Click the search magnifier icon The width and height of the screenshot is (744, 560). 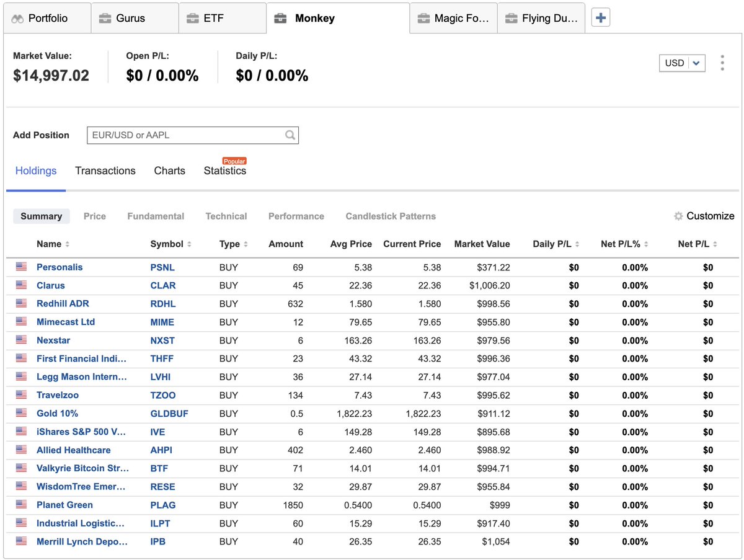coord(290,135)
